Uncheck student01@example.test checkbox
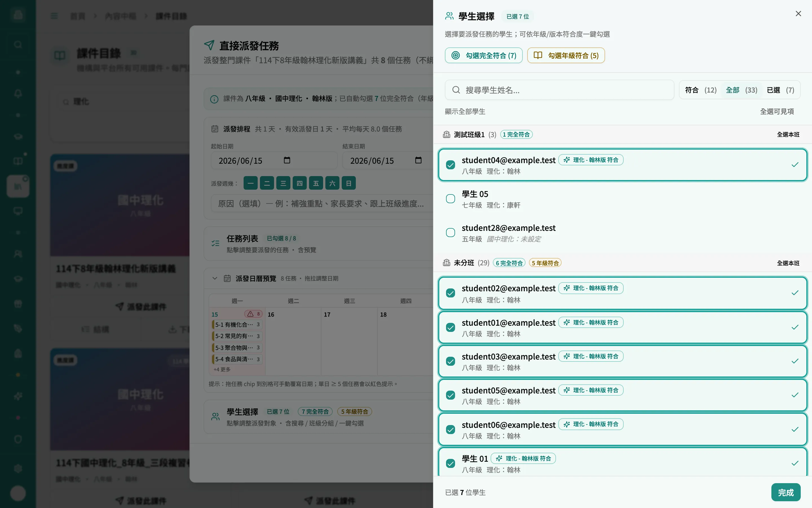Viewport: 812px width, 508px height. pos(450,327)
